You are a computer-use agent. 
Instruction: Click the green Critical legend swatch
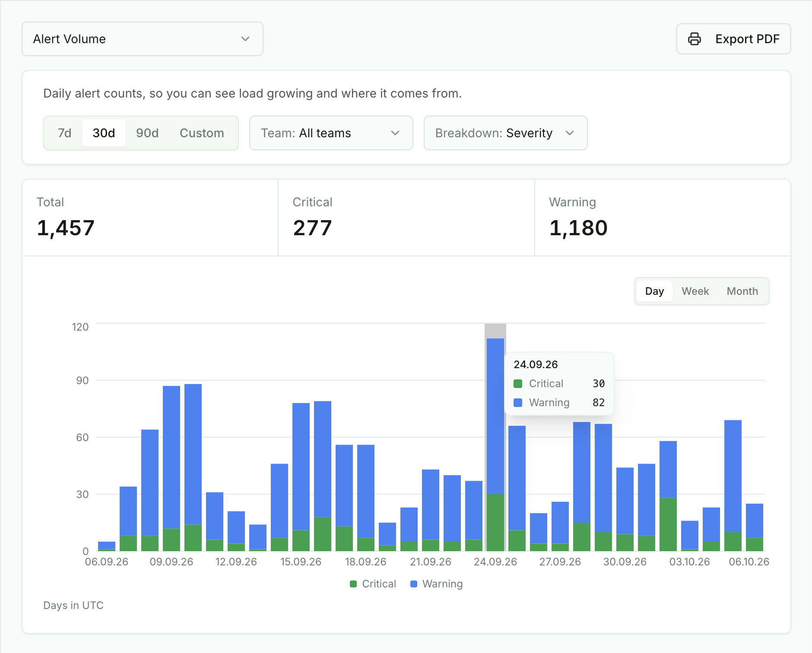(353, 584)
